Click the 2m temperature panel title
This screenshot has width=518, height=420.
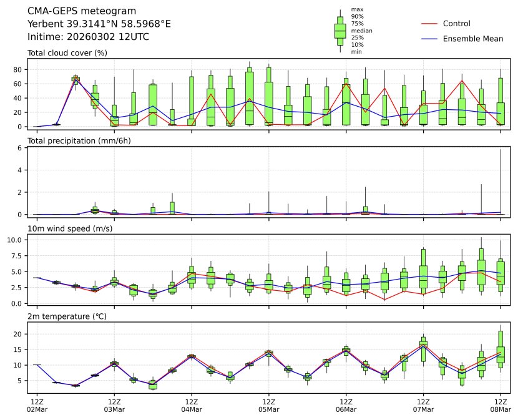[x=67, y=316]
